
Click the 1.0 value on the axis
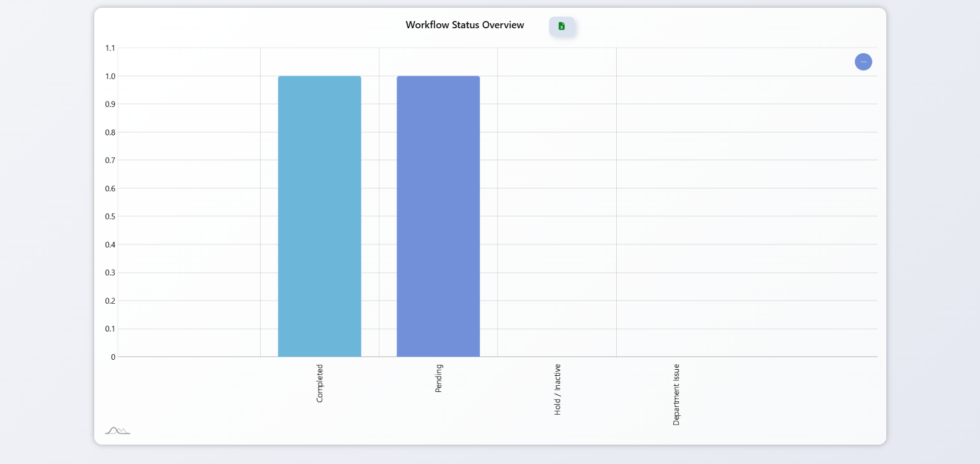[110, 77]
